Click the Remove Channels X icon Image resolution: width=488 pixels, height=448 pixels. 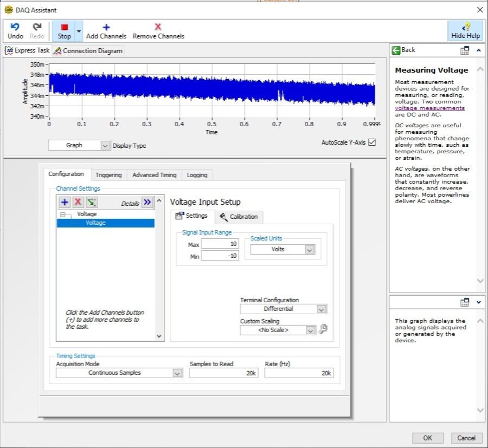click(158, 27)
